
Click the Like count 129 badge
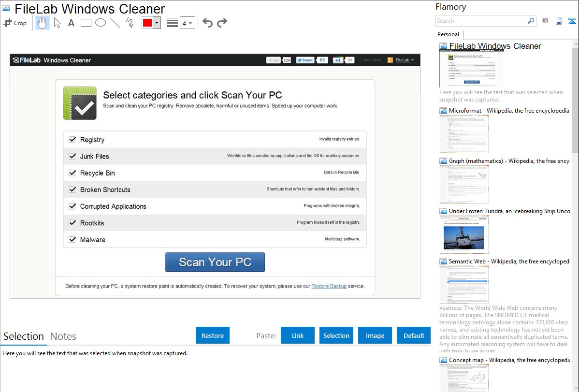click(287, 60)
